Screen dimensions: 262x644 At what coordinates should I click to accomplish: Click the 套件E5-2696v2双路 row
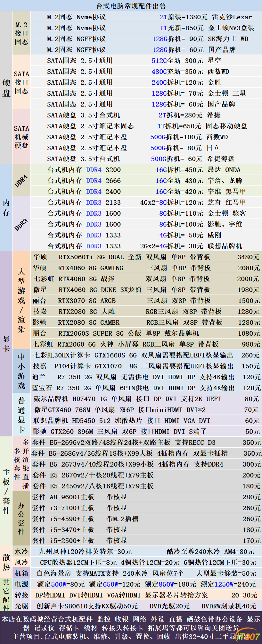point(146,442)
